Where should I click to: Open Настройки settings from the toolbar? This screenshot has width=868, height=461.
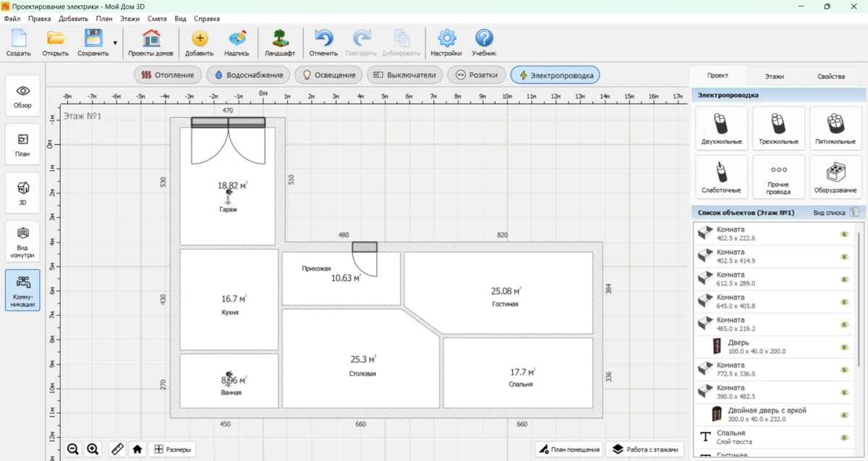pyautogui.click(x=446, y=43)
